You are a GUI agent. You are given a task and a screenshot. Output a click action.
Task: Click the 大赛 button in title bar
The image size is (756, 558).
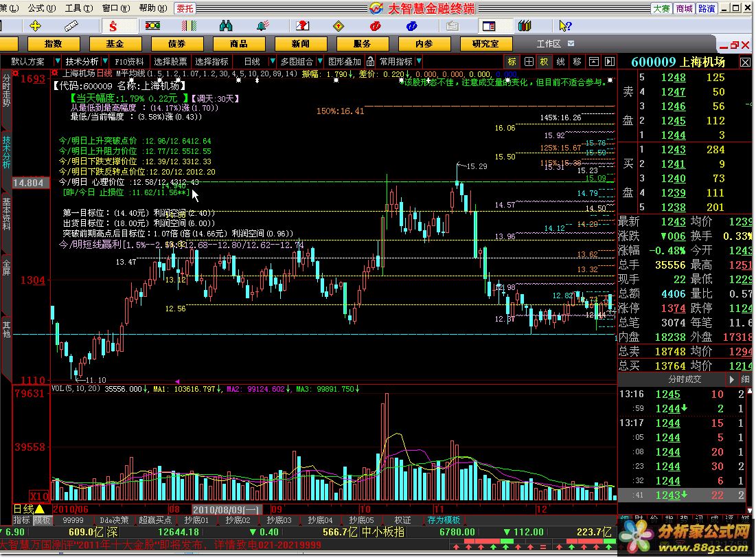(661, 9)
